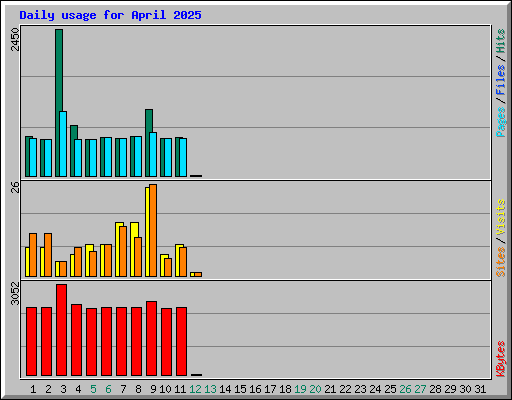Click the orange sites bar for day 1
This screenshot has width=512, height=400.
(x=33, y=255)
